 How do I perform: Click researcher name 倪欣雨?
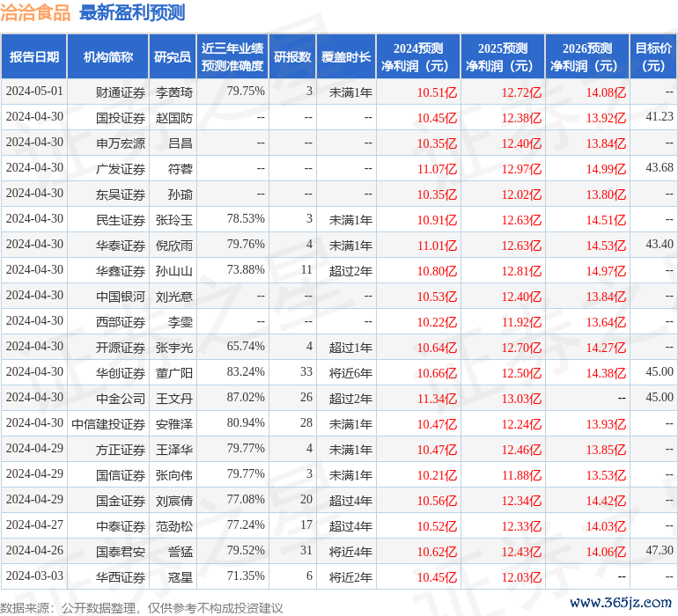[173, 246]
